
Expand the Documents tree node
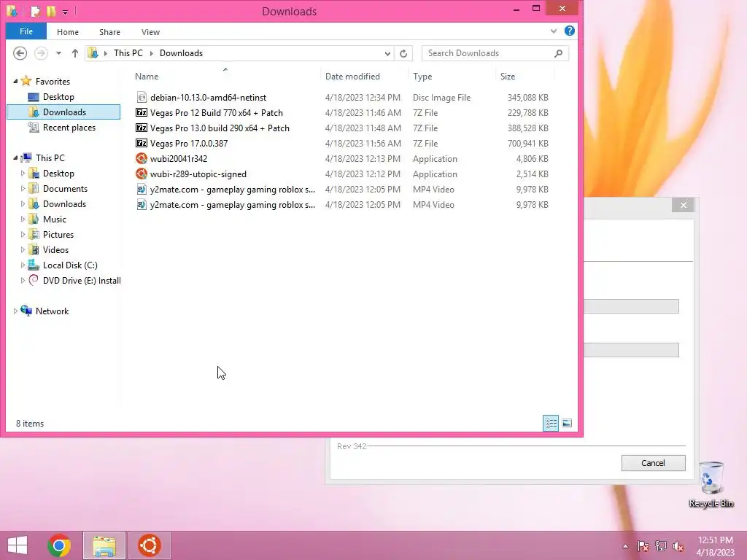(x=23, y=189)
